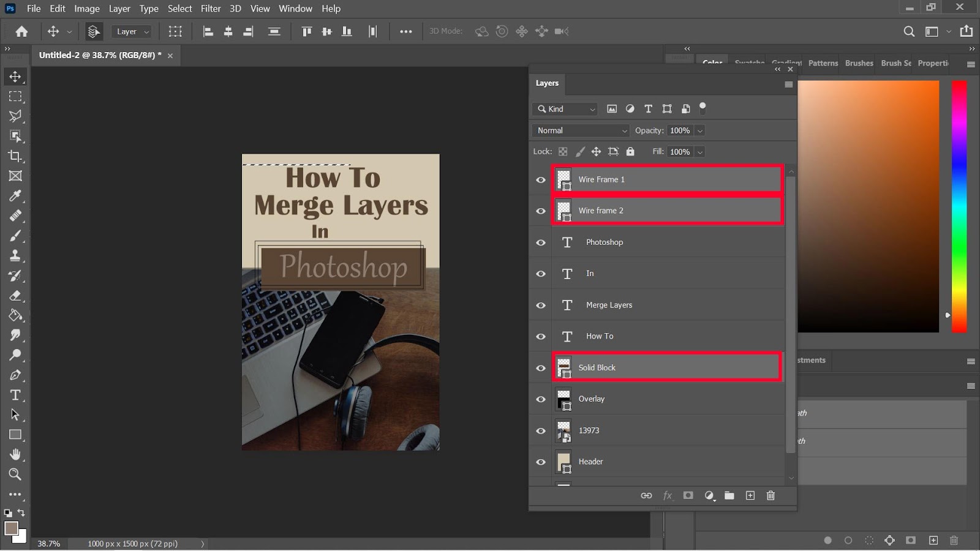The image size is (980, 551).
Task: Click the Fill percentage input field
Action: click(x=679, y=152)
